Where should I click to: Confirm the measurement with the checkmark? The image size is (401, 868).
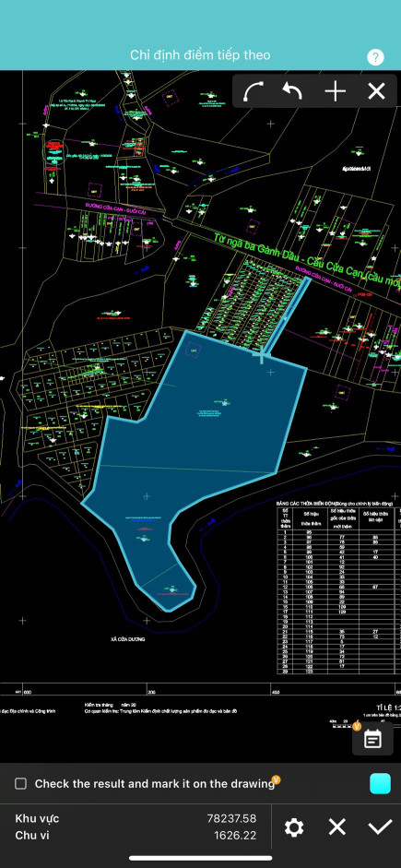pos(380,827)
